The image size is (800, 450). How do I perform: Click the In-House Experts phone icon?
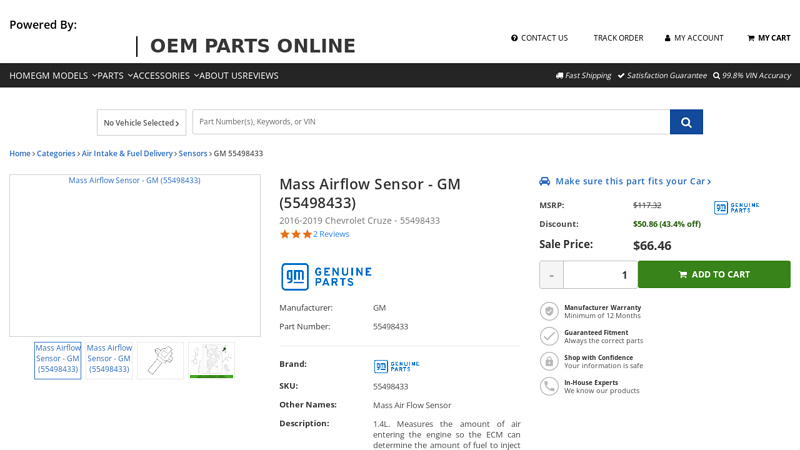(x=549, y=386)
